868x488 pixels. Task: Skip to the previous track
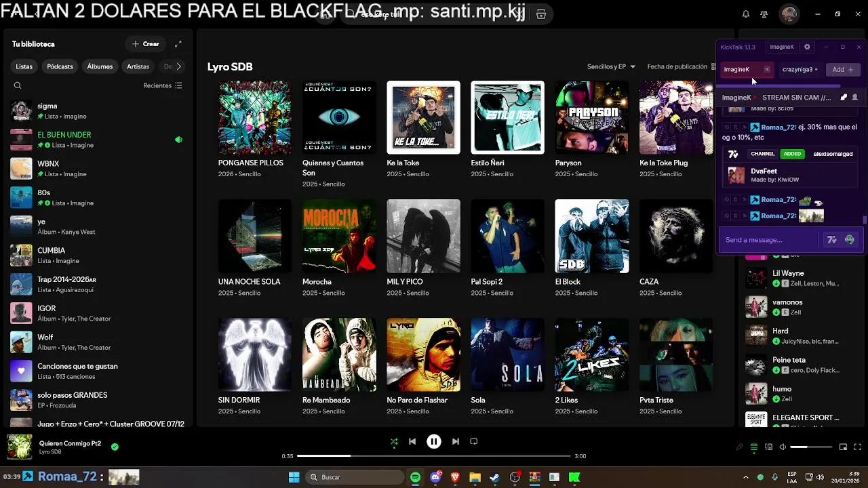(x=412, y=441)
